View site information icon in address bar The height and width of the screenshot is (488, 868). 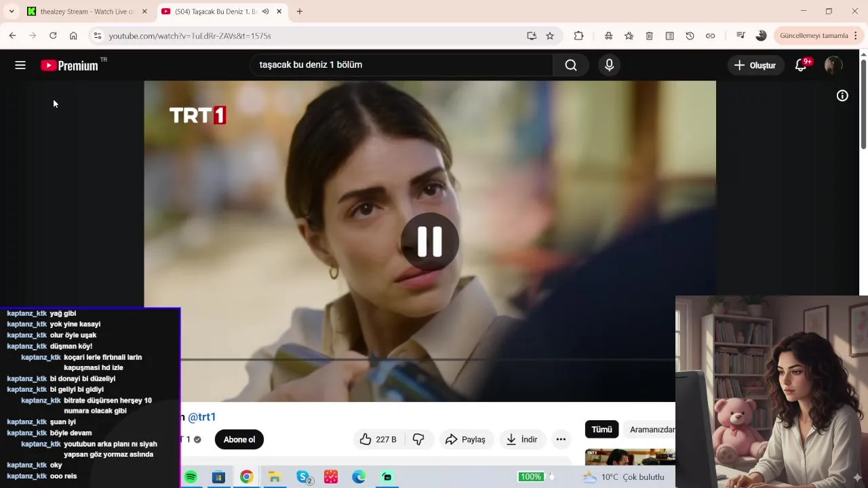pos(97,36)
